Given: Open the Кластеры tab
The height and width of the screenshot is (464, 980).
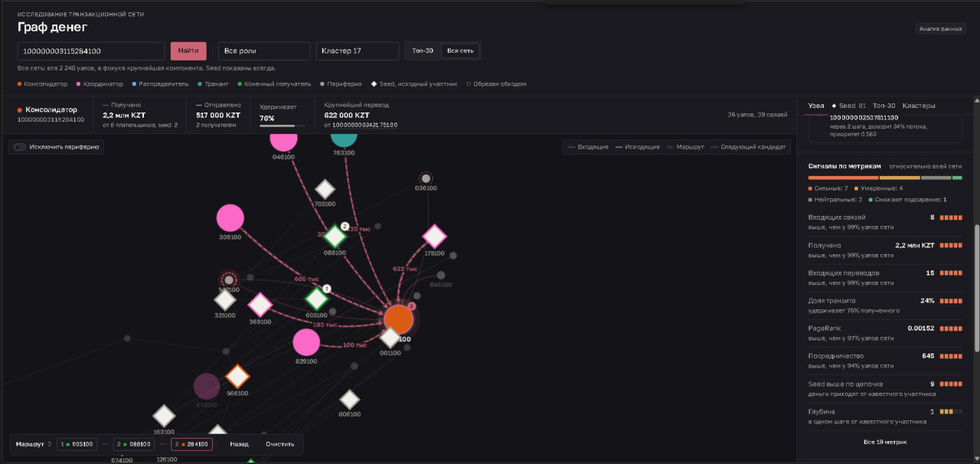Looking at the screenshot, I should (x=919, y=106).
